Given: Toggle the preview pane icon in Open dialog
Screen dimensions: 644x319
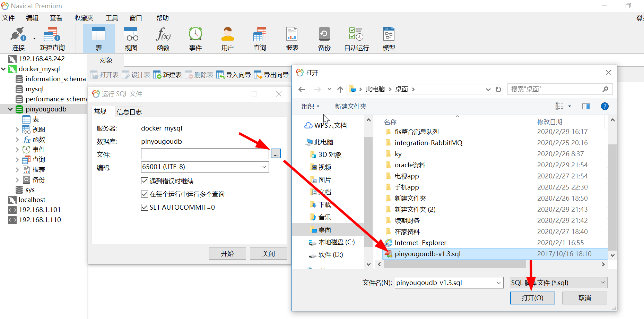Looking at the screenshot, I should point(586,106).
